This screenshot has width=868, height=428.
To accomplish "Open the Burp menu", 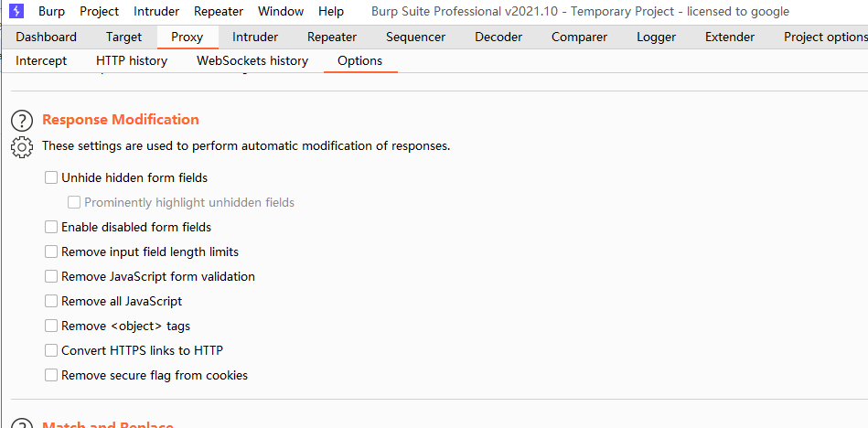I will 51,12.
